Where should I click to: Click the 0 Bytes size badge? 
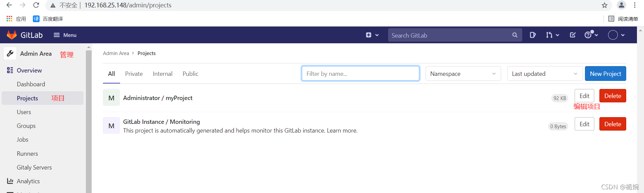[x=558, y=126]
